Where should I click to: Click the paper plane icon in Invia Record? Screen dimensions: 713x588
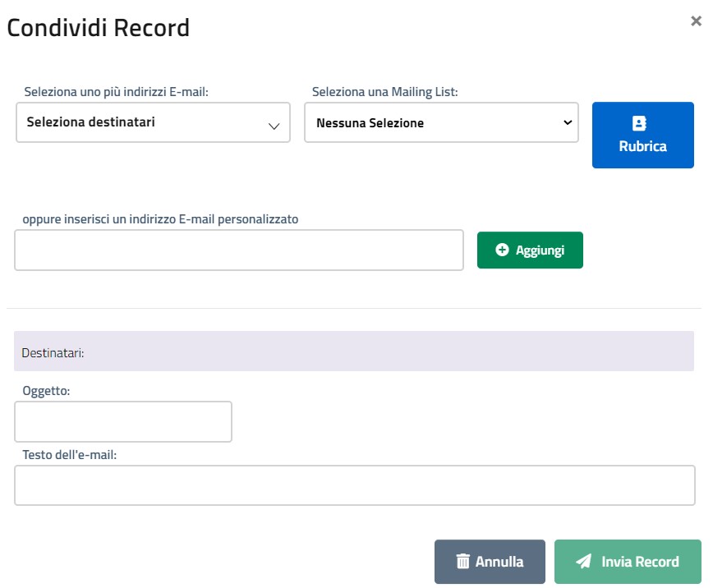coord(584,562)
